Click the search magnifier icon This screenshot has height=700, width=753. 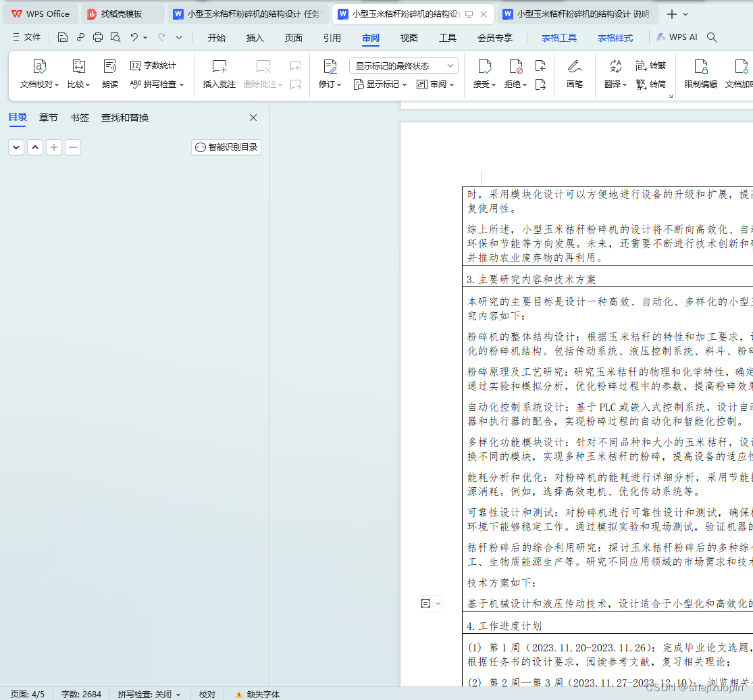712,37
